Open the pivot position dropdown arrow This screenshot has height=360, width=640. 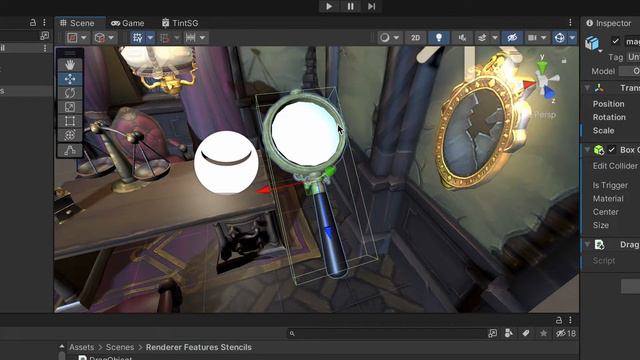tap(84, 38)
